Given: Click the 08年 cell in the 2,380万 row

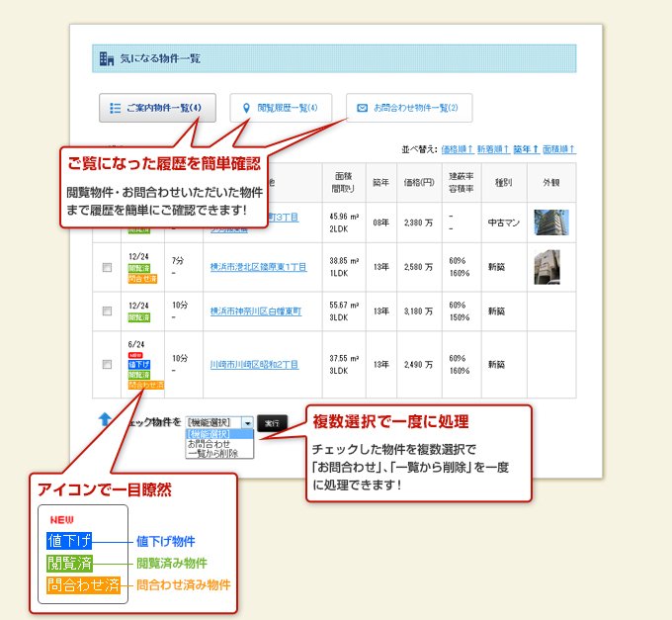Looking at the screenshot, I should point(381,222).
